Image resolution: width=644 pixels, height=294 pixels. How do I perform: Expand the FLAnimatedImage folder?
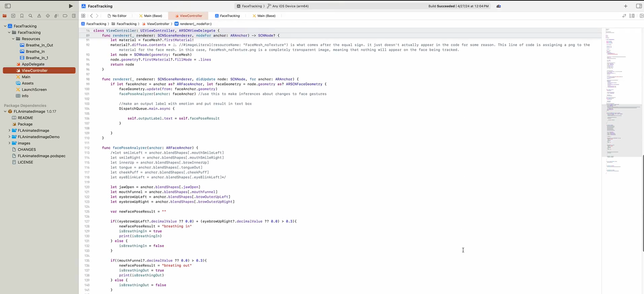coord(9,130)
